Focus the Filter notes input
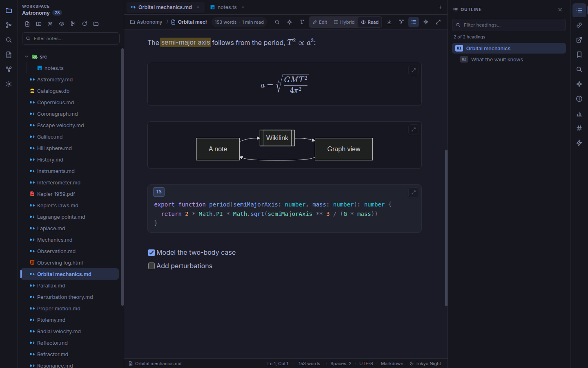This screenshot has height=368, width=588. pos(71,38)
